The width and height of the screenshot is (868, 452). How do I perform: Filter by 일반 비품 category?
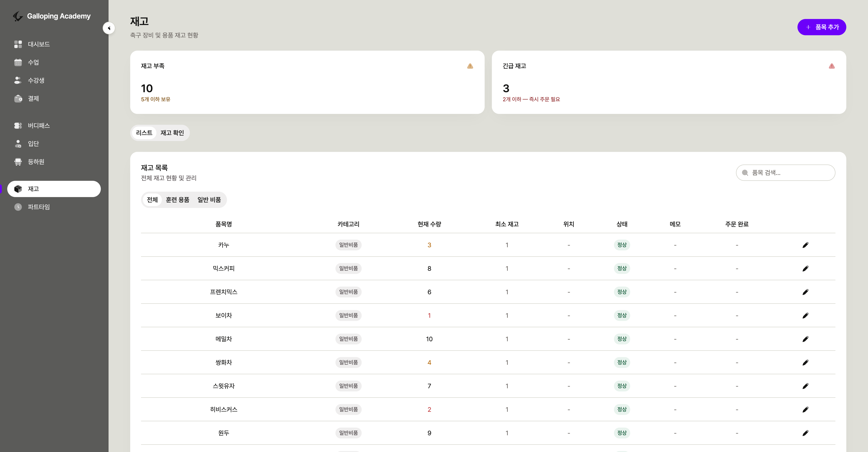(x=209, y=200)
